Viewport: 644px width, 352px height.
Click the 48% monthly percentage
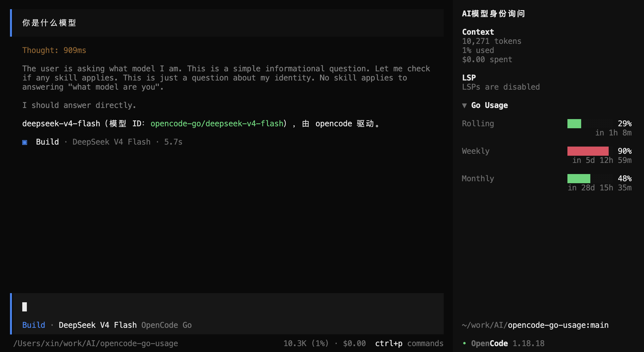625,179
